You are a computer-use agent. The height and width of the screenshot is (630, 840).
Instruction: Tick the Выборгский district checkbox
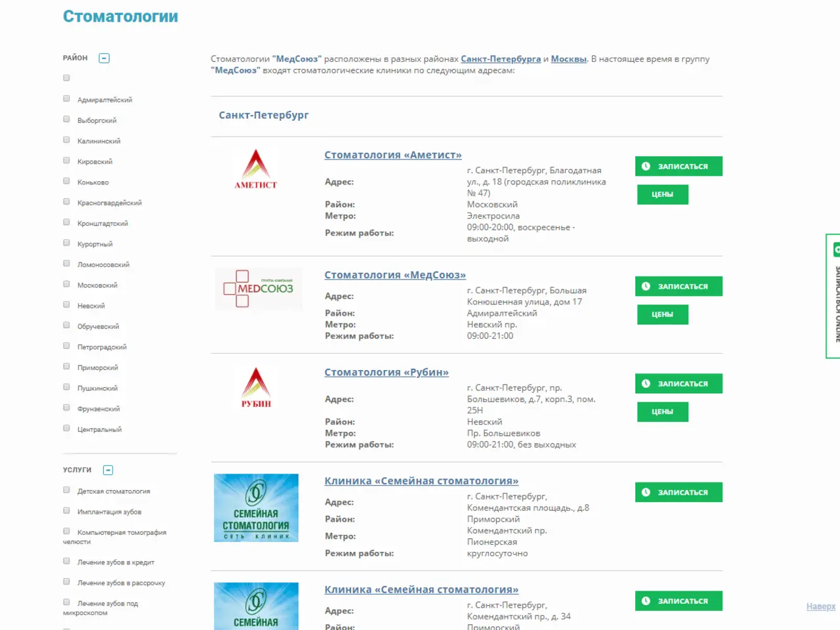click(66, 119)
